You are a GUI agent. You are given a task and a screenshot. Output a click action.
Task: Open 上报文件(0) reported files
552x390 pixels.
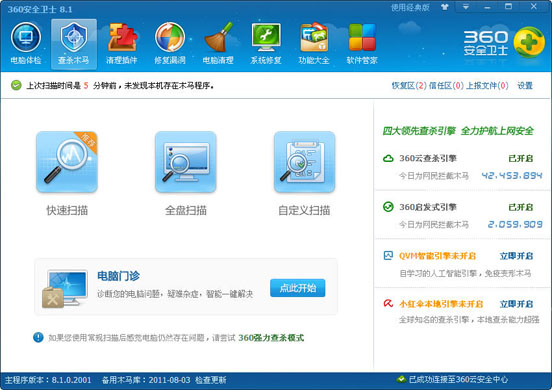(x=487, y=86)
